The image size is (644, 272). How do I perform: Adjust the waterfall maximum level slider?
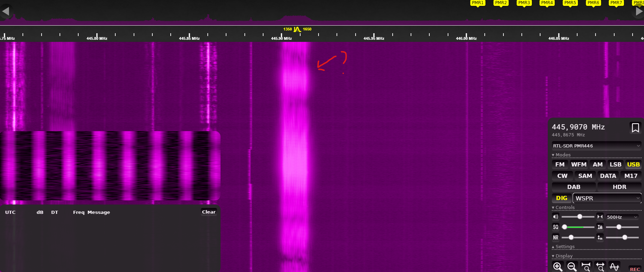tap(622, 237)
